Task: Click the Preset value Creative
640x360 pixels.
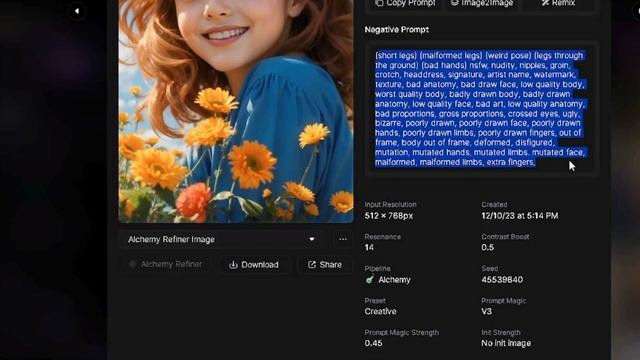Action: pyautogui.click(x=380, y=311)
